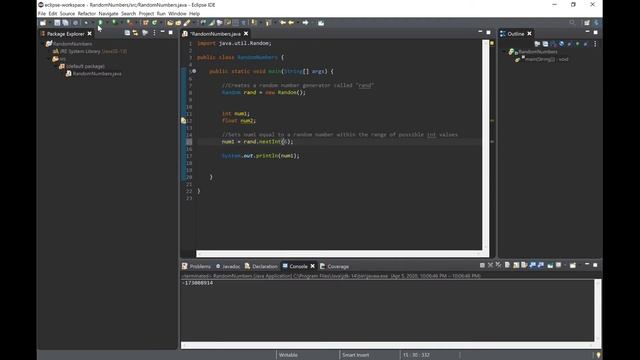Minimize the Console panel

click(587, 265)
